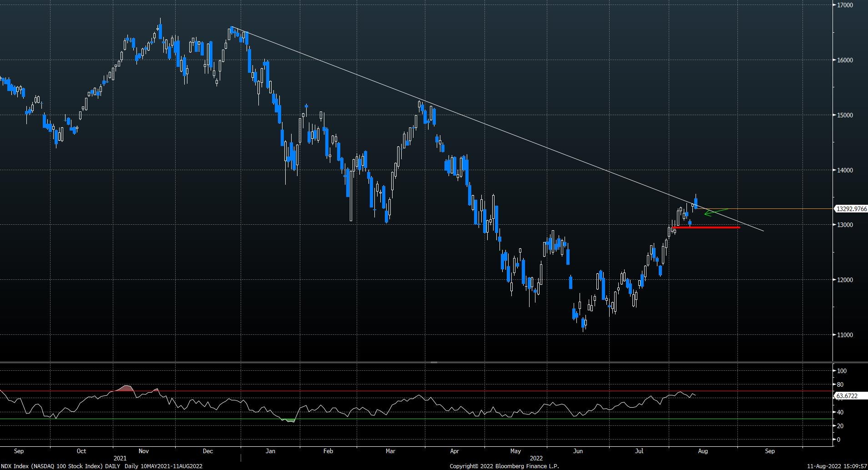Click the Oct month label
The height and width of the screenshot is (470, 868).
(x=81, y=451)
